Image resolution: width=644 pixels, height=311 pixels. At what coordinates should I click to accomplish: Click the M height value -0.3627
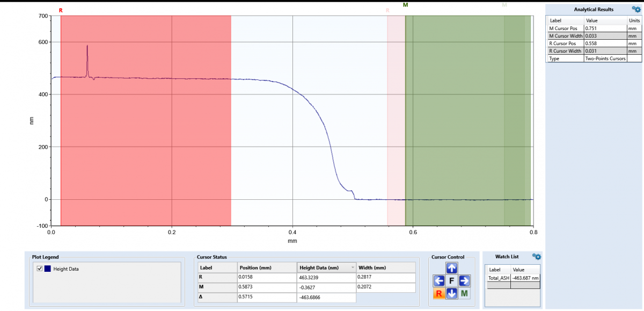pyautogui.click(x=326, y=287)
